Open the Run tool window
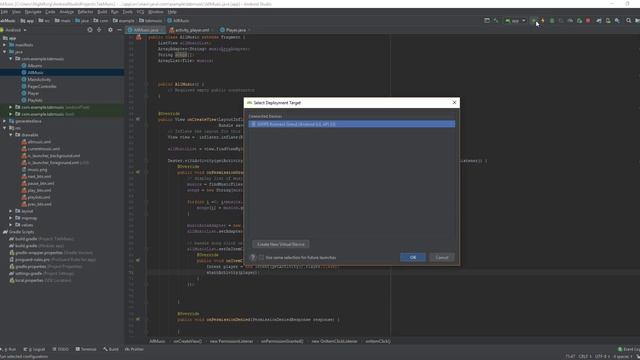The width and height of the screenshot is (640, 360). click(x=9, y=349)
